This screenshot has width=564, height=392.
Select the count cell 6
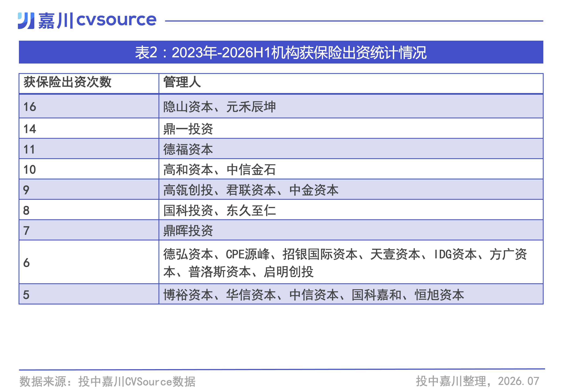tap(89, 262)
